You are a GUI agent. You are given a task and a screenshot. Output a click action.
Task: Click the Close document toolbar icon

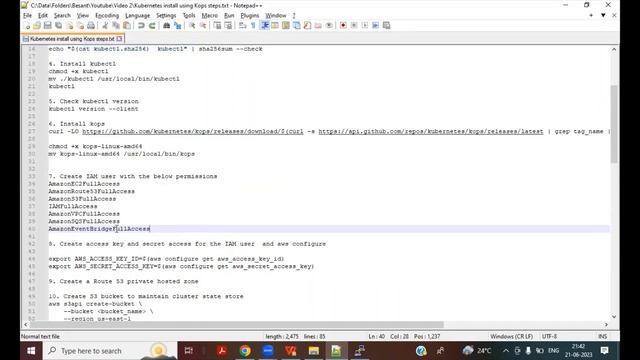click(x=69, y=26)
